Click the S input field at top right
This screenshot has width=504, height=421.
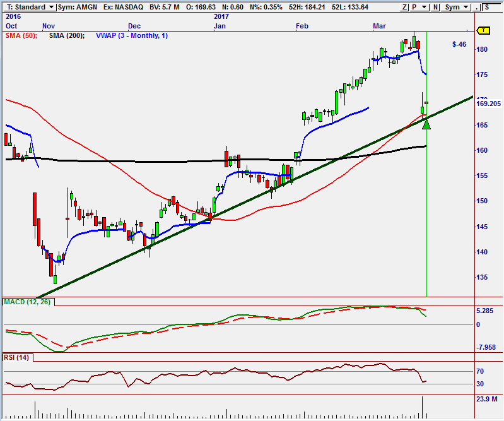(x=492, y=7)
